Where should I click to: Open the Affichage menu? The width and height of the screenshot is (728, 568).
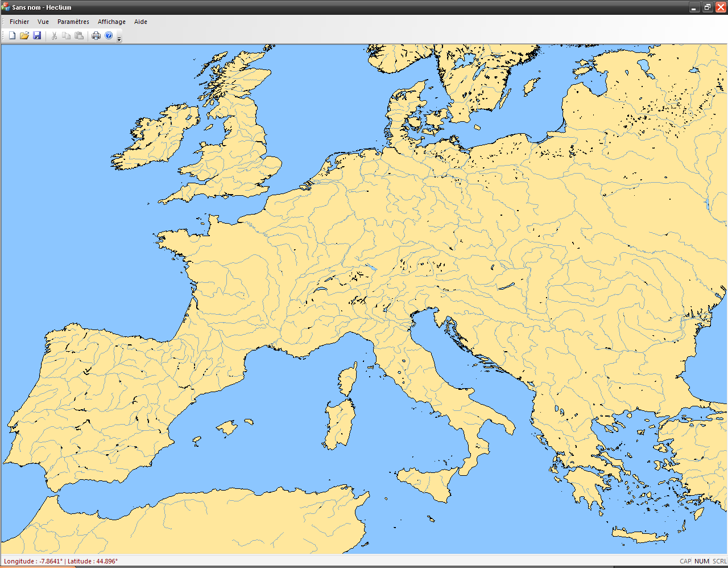[x=111, y=22]
